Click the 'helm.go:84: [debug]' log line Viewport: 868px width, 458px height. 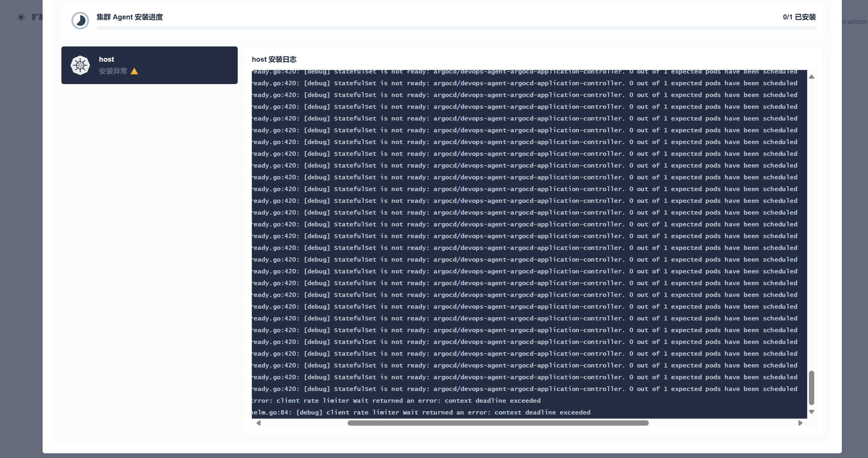(x=421, y=412)
